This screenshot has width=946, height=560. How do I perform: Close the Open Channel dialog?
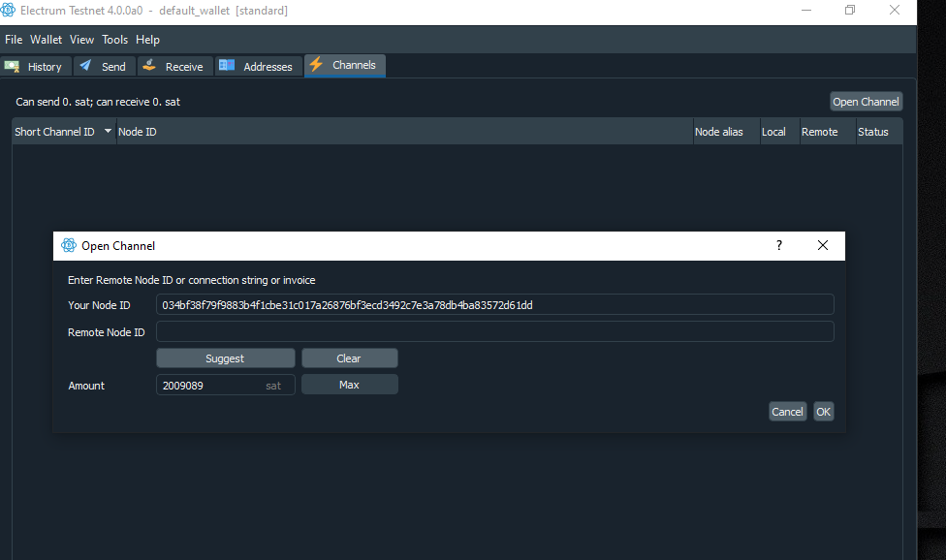coord(823,245)
